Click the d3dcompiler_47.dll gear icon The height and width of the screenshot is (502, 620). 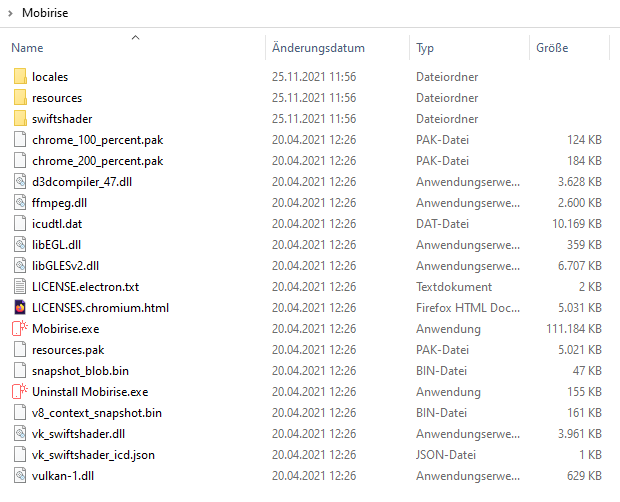point(20,181)
